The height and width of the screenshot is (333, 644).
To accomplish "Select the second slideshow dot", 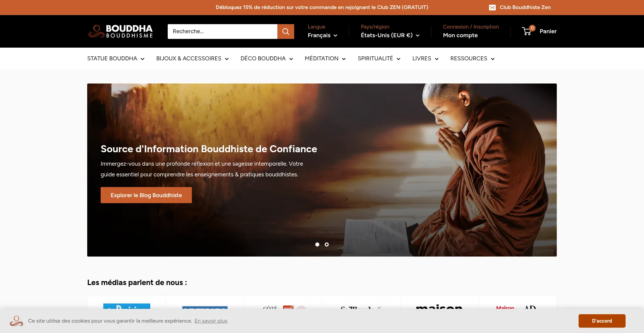I will point(327,244).
